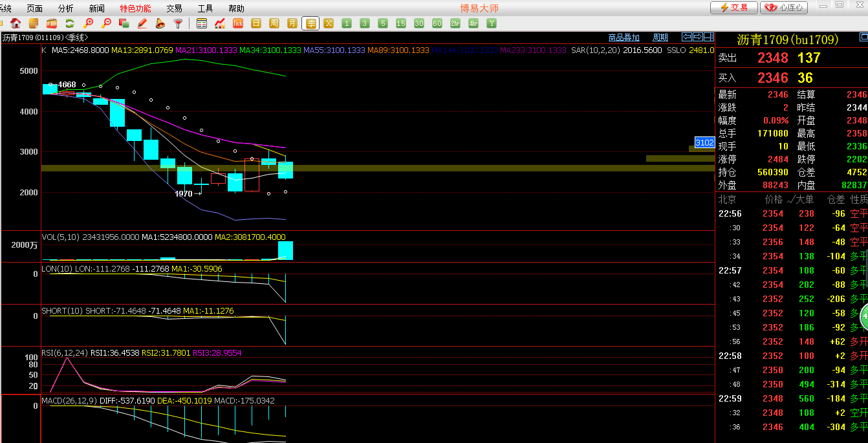Go to previous contract with left arrow
The image size is (868, 443).
tap(687, 37)
